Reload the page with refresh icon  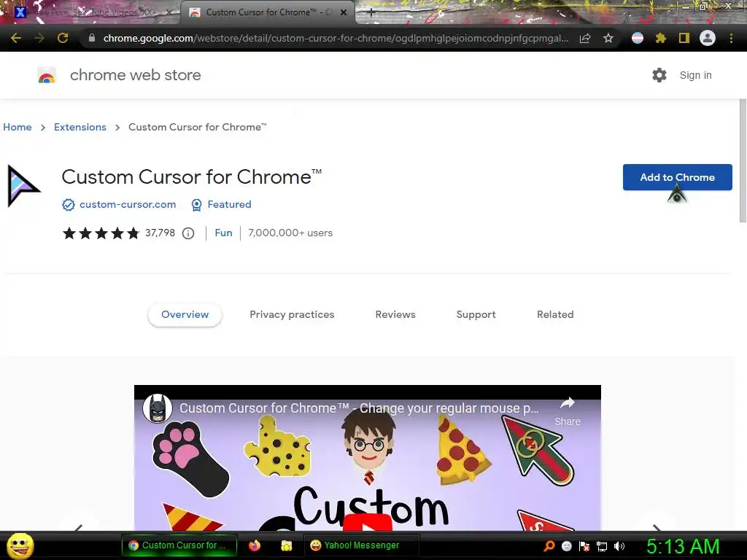click(63, 38)
